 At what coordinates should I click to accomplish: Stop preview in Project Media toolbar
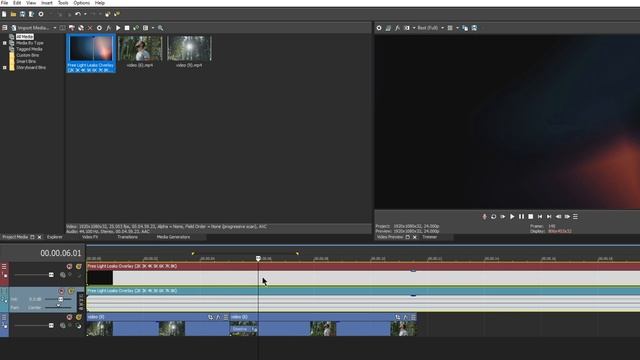coord(127,28)
